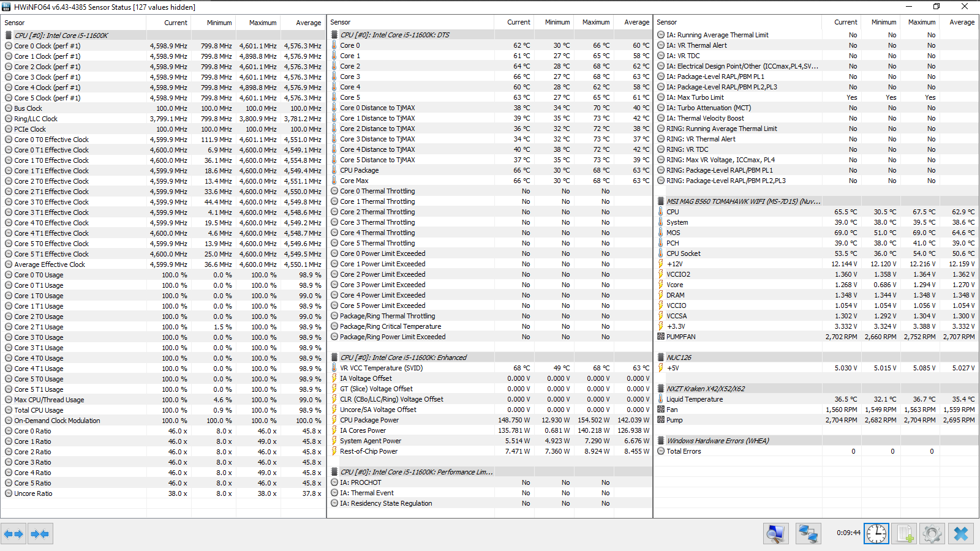Image resolution: width=980 pixels, height=551 pixels.
Task: Select the i5-11600K: Enhanced group header
Action: [x=490, y=358]
